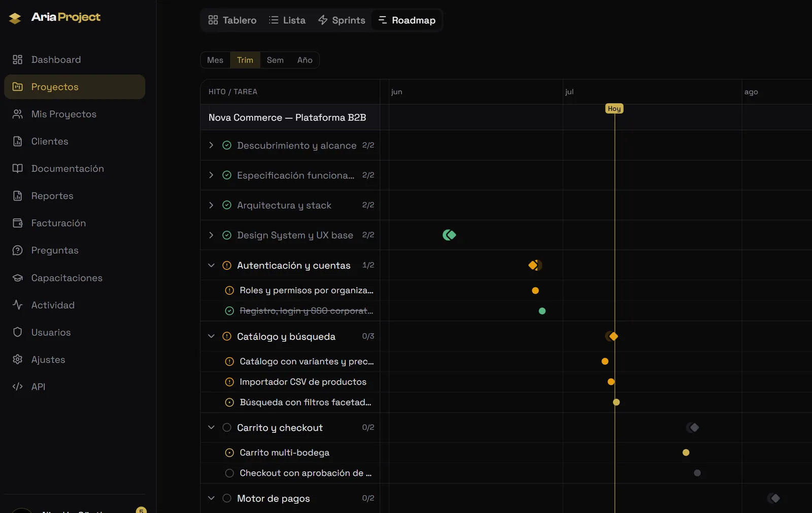Open the Carrito multi-bodega task
812x513 pixels.
coord(284,453)
